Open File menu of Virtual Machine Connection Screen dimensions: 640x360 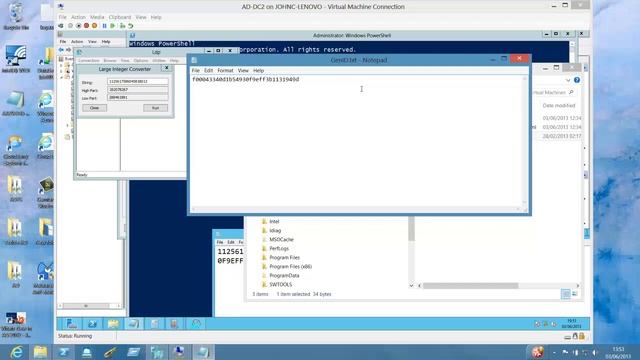62,17
